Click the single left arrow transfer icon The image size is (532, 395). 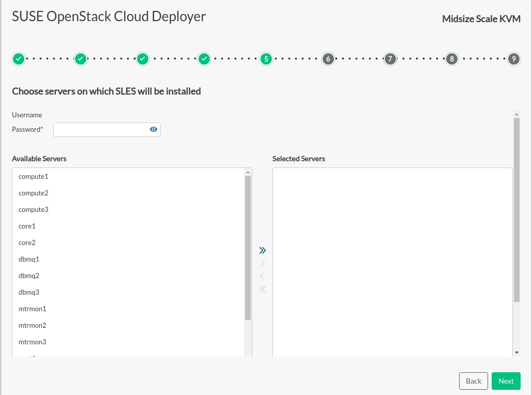(262, 276)
